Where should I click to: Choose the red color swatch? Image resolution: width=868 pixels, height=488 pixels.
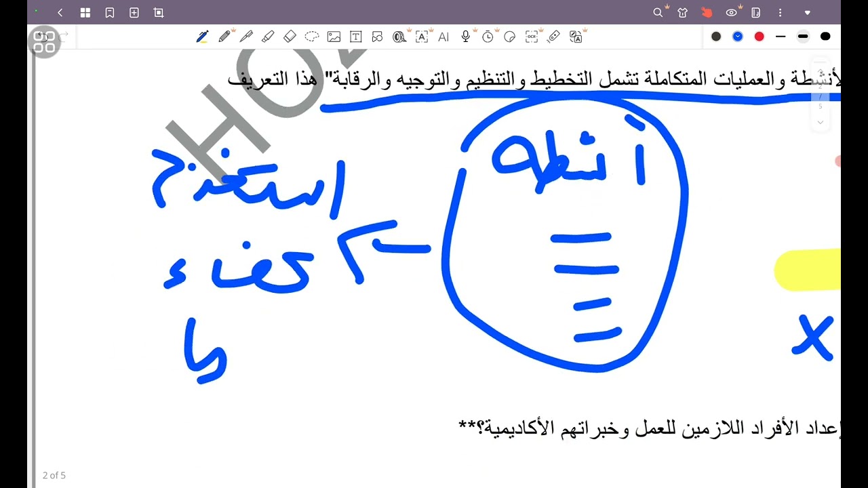point(759,37)
